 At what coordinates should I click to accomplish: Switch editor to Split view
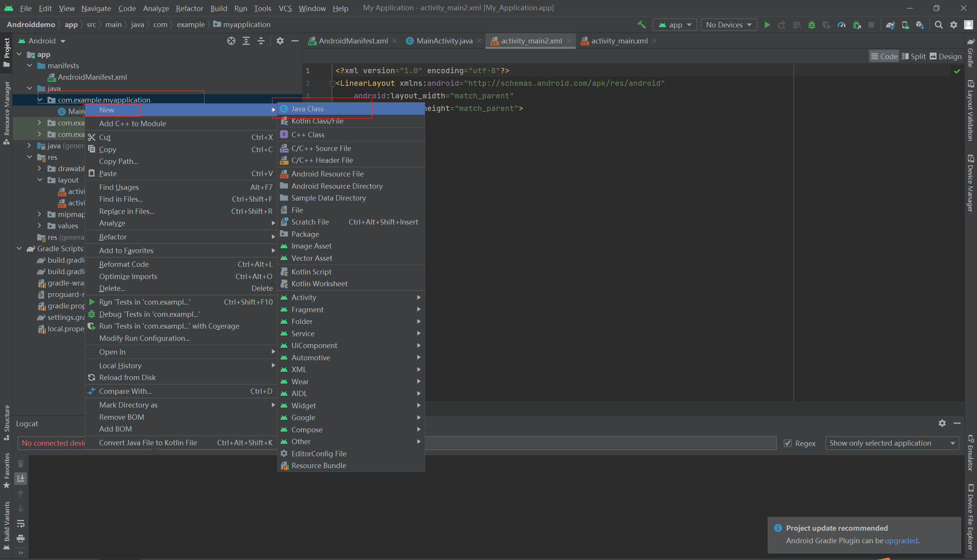coord(914,56)
